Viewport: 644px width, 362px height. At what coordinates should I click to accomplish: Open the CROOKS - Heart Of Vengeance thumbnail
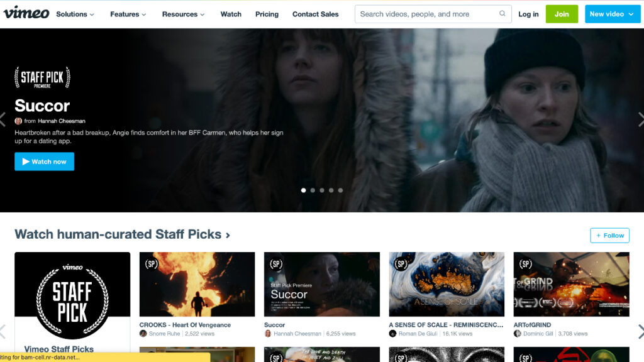[x=197, y=284]
